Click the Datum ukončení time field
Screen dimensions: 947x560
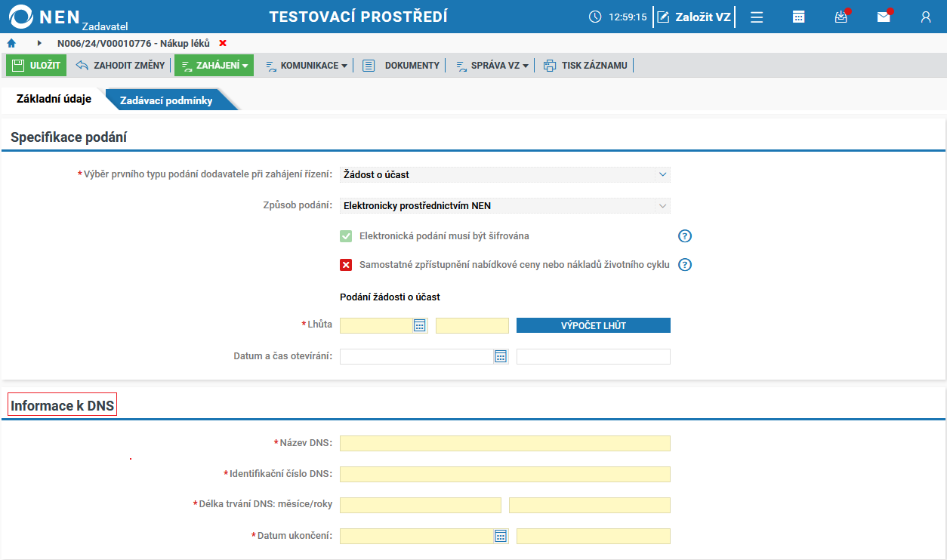pos(594,536)
